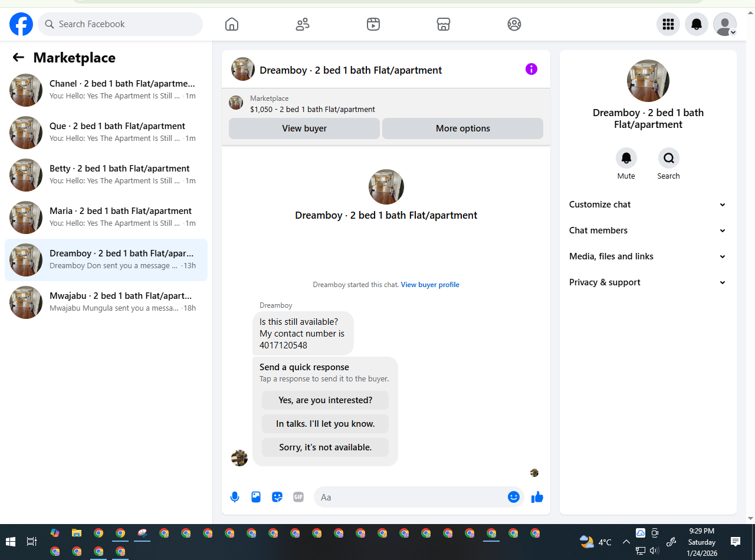The height and width of the screenshot is (560, 755).
Task: Open Task View on the taskbar
Action: tap(32, 542)
